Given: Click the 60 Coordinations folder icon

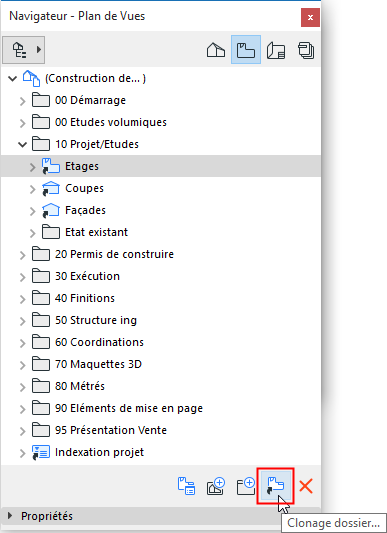Looking at the screenshot, I should point(41,342).
